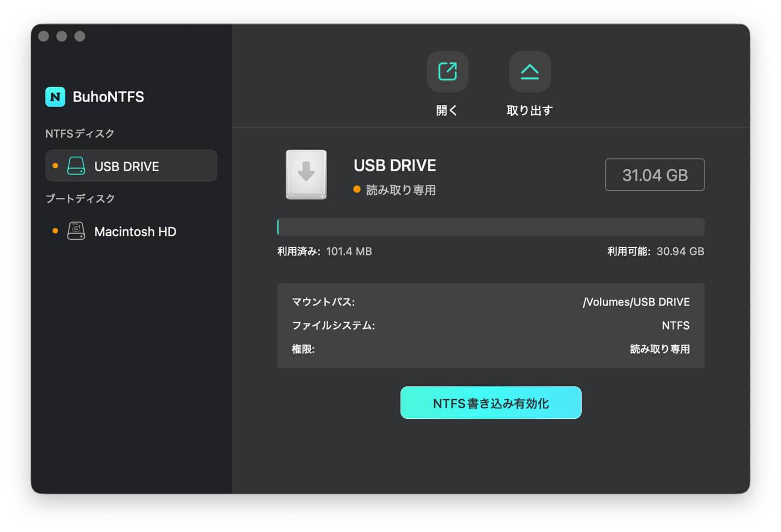781x532 pixels.
Task: Click the 権限 read-only value
Action: click(x=659, y=349)
